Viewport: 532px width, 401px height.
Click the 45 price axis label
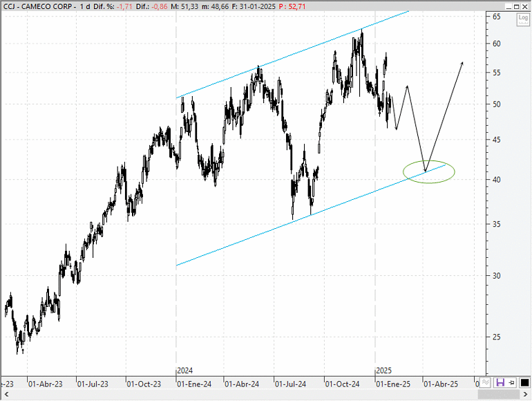pyautogui.click(x=496, y=140)
